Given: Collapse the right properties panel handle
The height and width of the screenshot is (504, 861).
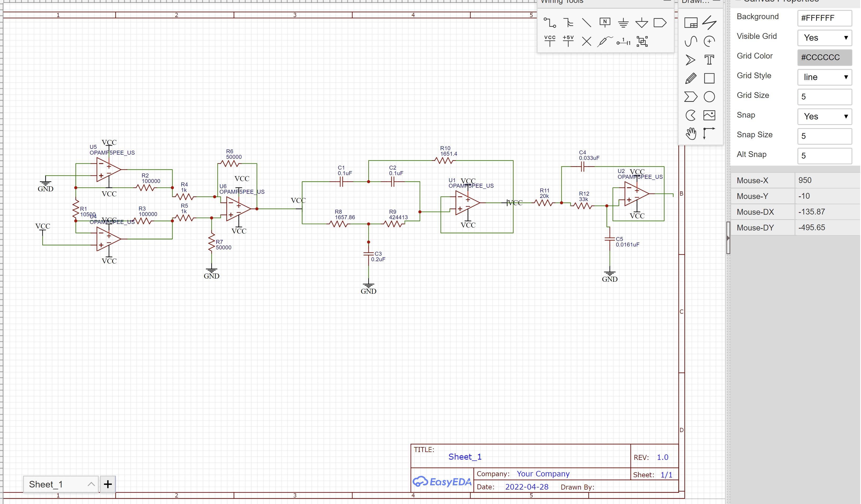Looking at the screenshot, I should click(728, 238).
